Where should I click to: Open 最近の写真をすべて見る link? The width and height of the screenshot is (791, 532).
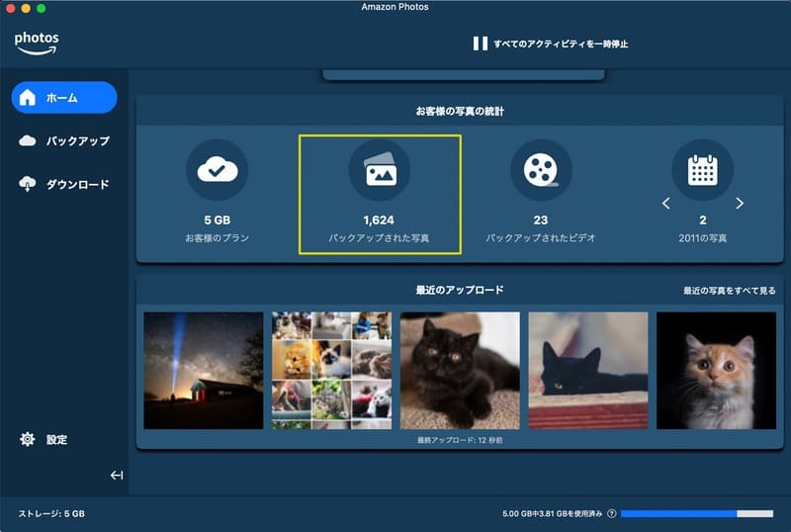[729, 291]
